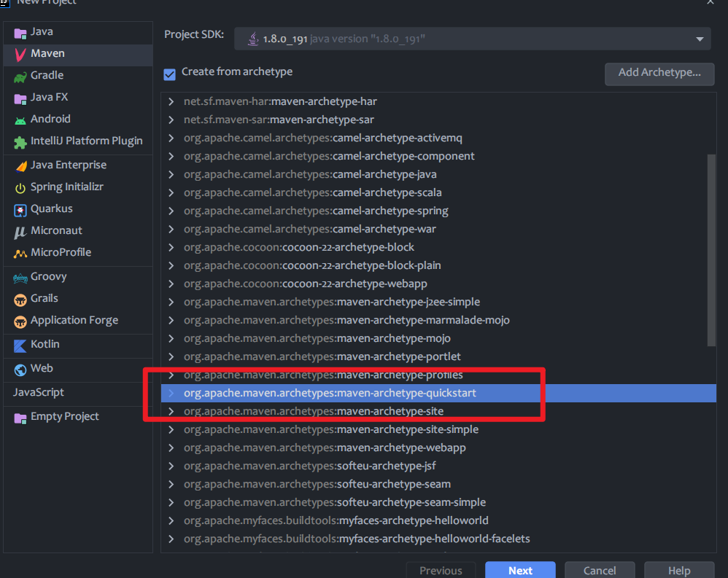The height and width of the screenshot is (578, 728).
Task: Click the Java FX folder icon
Action: point(20,98)
